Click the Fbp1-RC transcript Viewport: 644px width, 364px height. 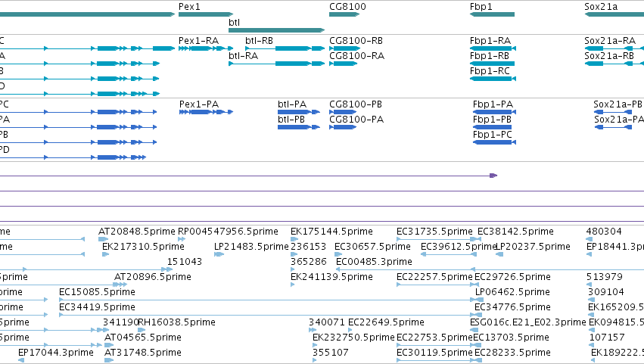click(x=490, y=71)
